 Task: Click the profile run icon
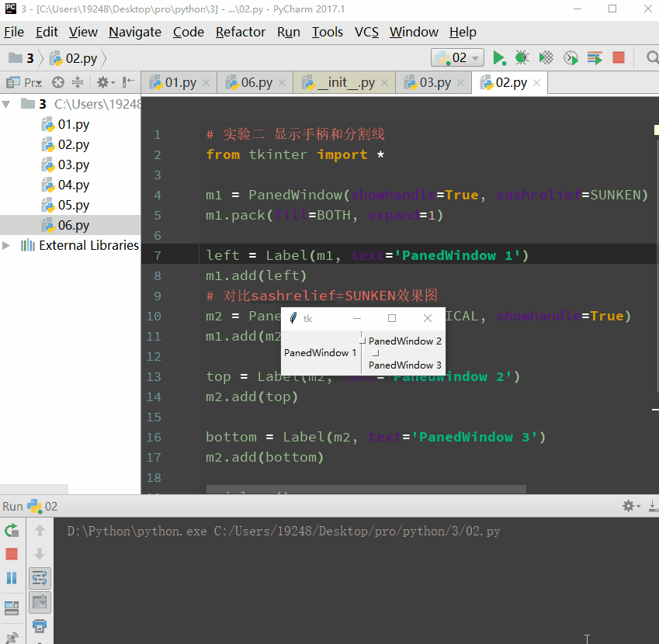tap(571, 58)
